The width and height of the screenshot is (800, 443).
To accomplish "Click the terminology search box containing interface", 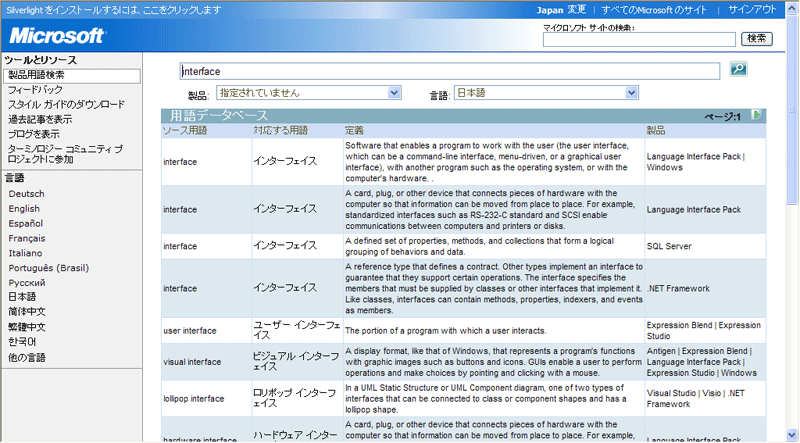I will click(449, 71).
